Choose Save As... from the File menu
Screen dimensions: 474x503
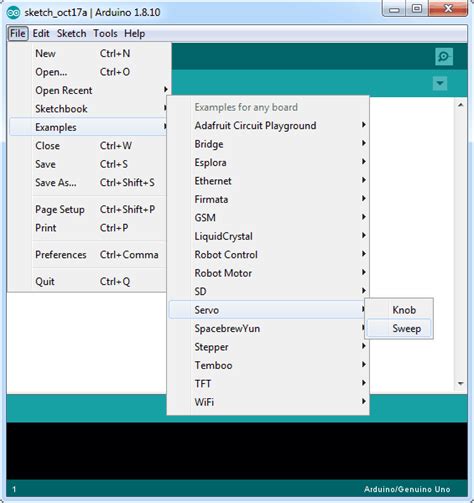(88, 182)
